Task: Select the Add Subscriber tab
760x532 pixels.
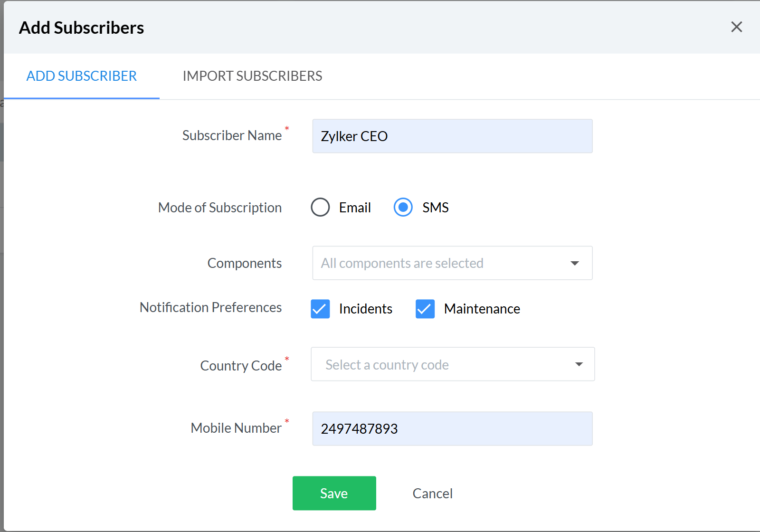Action: pyautogui.click(x=82, y=76)
